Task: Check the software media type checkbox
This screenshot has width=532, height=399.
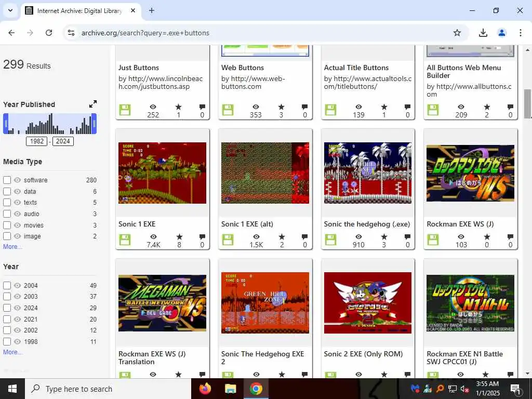Action: 7,180
